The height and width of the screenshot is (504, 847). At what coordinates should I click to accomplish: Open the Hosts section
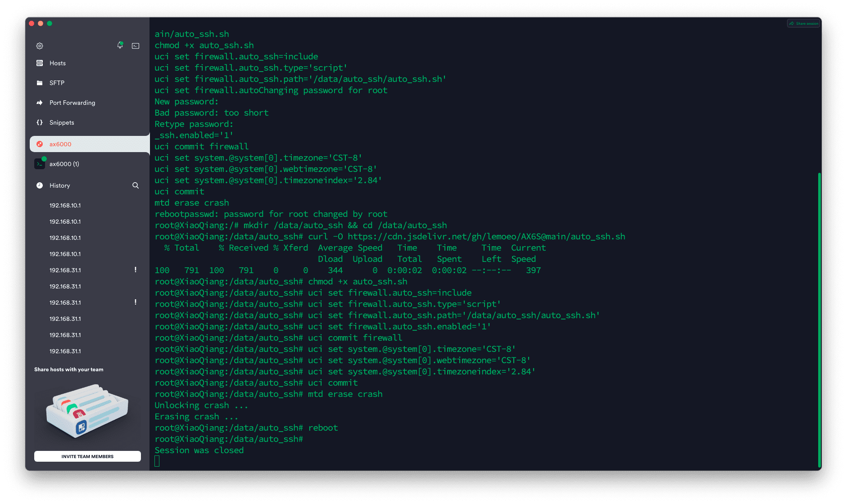58,63
